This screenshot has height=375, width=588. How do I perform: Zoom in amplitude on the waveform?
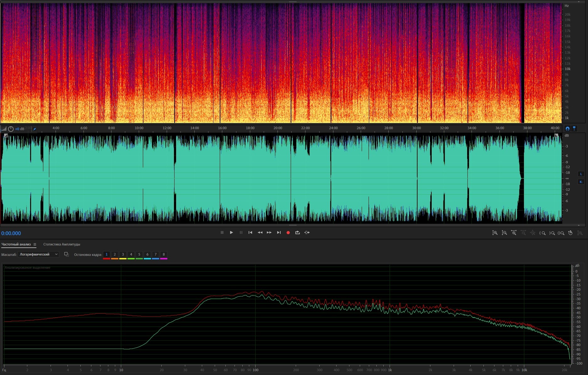pyautogui.click(x=495, y=233)
